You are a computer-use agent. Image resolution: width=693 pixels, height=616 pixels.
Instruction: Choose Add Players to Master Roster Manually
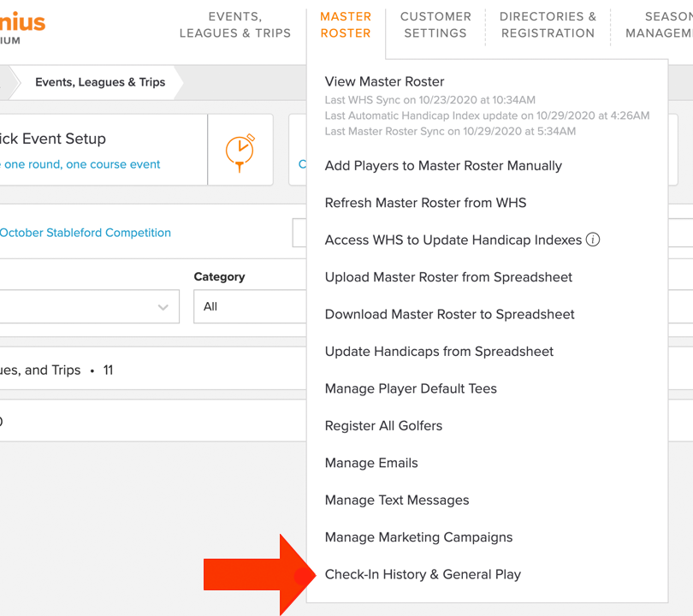[x=443, y=166]
